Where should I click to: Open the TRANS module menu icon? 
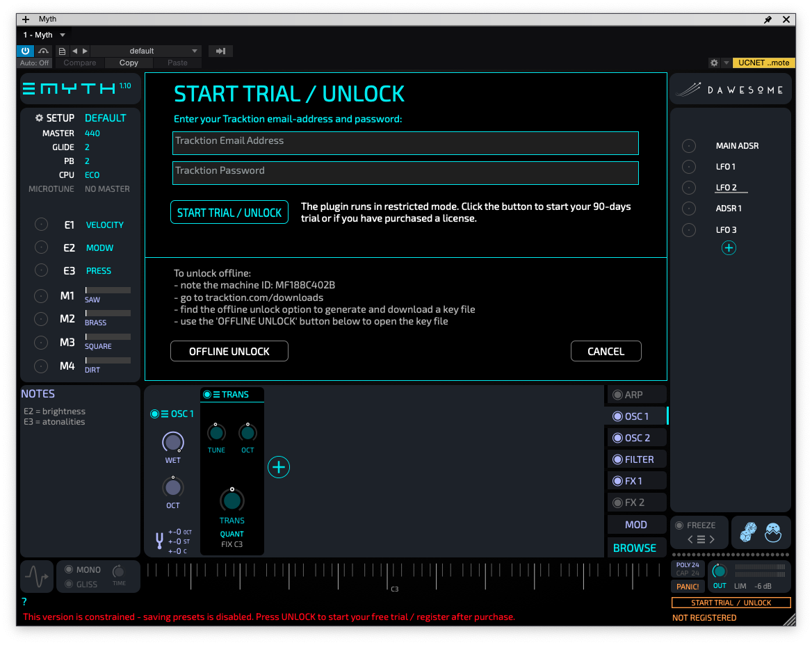coord(216,395)
